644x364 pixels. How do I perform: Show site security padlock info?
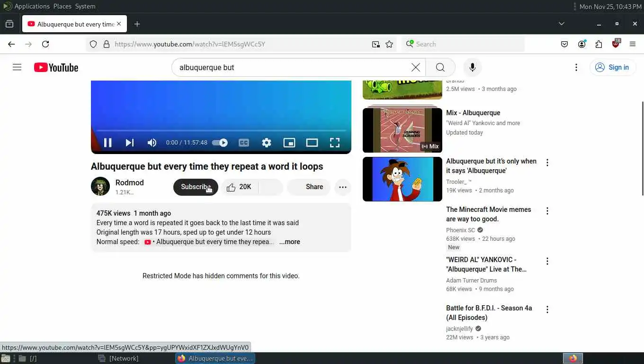pos(107,44)
